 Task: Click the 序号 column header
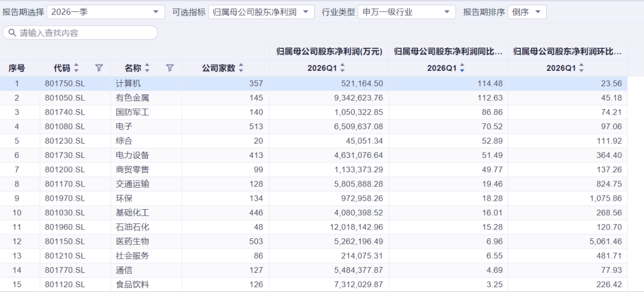click(x=17, y=68)
